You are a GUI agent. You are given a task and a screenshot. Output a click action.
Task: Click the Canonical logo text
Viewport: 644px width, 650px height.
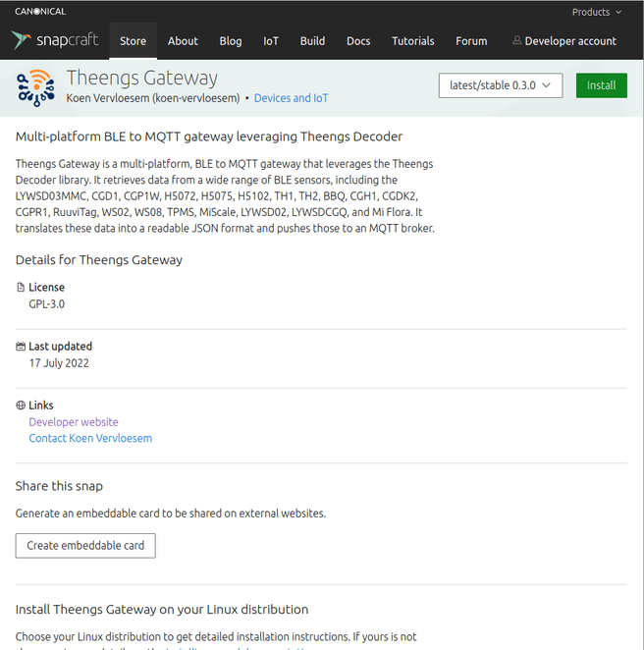pyautogui.click(x=40, y=12)
